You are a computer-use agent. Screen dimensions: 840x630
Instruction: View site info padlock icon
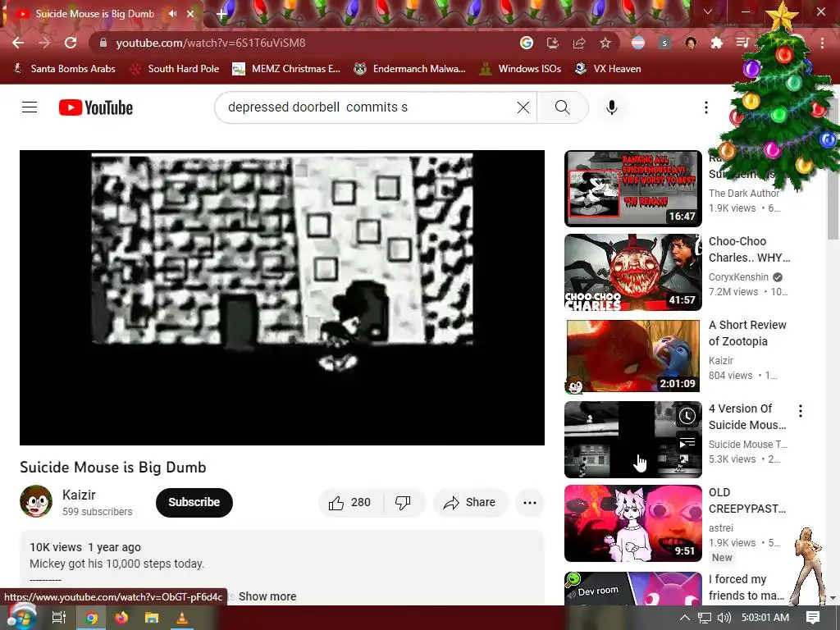(103, 43)
